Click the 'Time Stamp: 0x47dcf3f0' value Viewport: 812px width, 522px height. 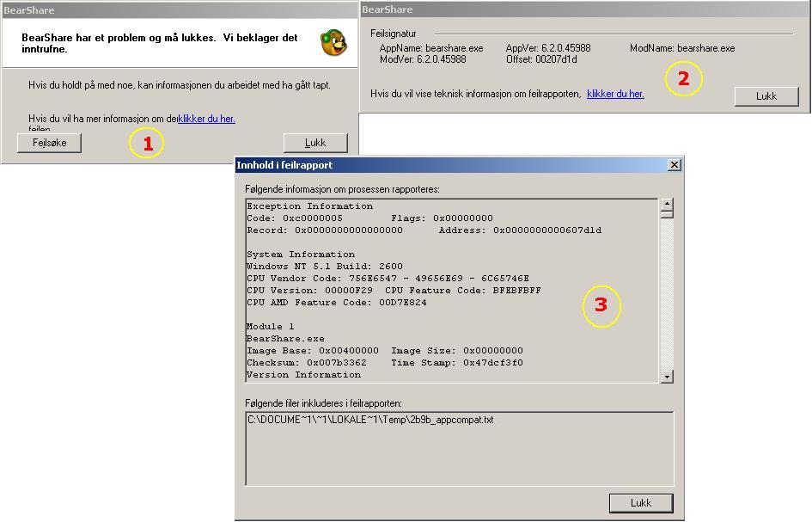[457, 363]
